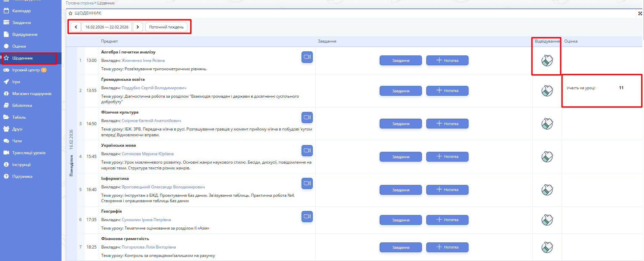This screenshot has width=644, height=261.
Task: Open the Інформатика lesson video icon
Action: (307, 183)
